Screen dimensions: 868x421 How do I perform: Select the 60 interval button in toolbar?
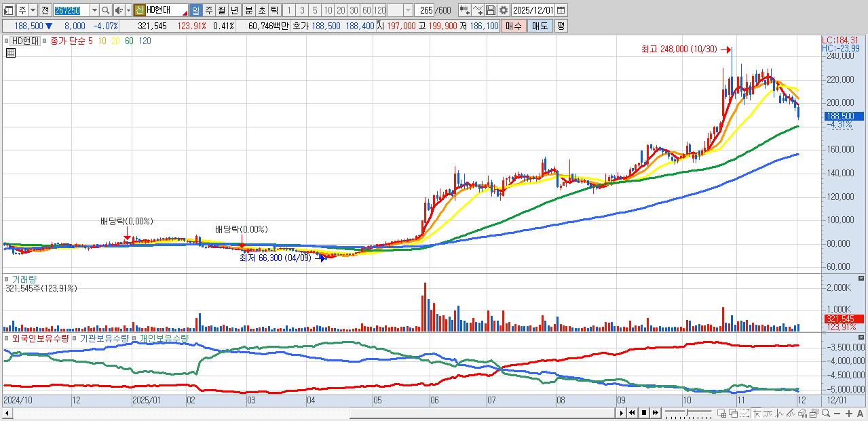tap(366, 10)
